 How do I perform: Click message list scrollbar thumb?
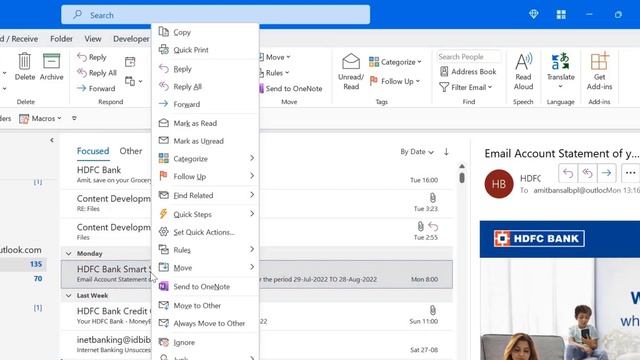coord(462,178)
